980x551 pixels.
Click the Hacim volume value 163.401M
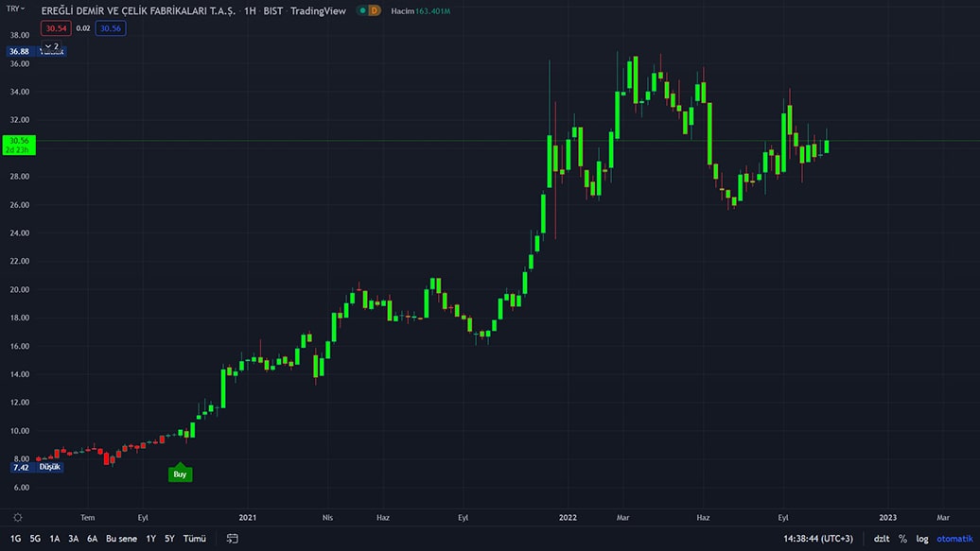click(432, 10)
